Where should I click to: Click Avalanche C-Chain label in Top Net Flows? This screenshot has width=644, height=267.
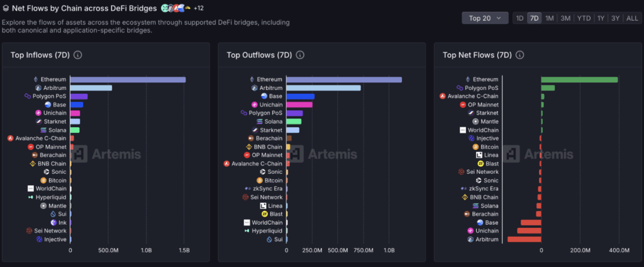473,96
